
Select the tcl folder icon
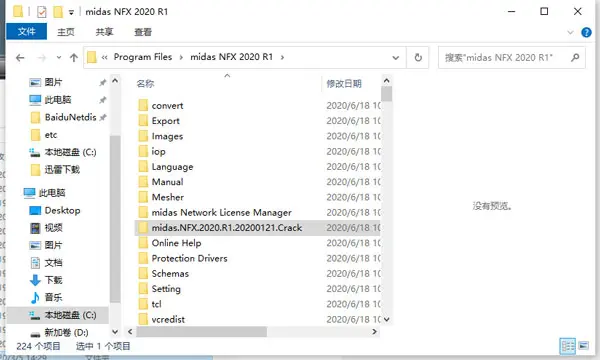[x=143, y=304]
